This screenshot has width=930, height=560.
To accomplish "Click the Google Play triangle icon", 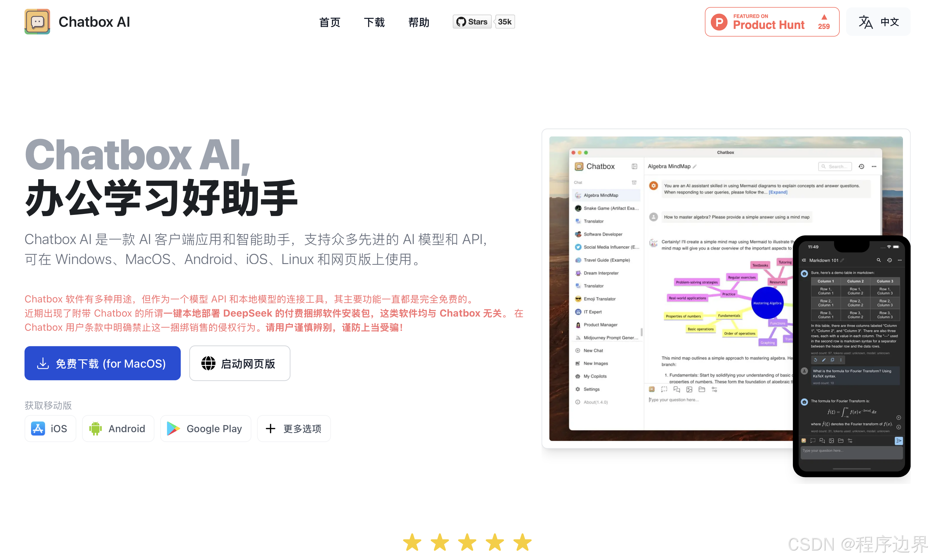I will [x=173, y=428].
